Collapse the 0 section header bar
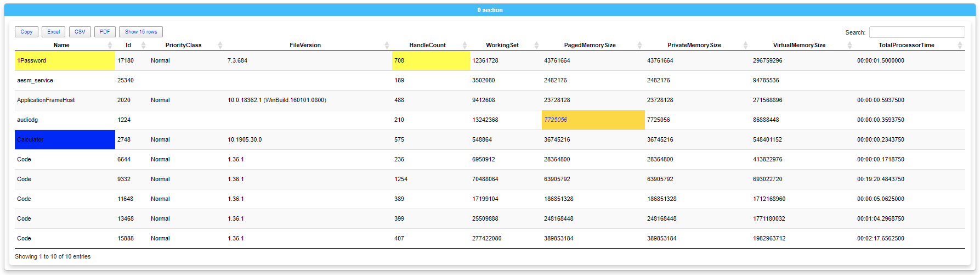 coord(490,10)
